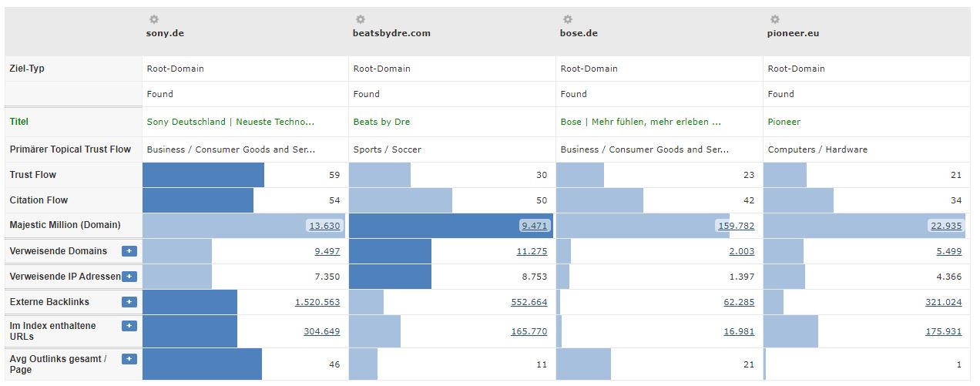This screenshot has width=980, height=386.
Task: Expand the Externe Backlinks row
Action: pos(129,302)
